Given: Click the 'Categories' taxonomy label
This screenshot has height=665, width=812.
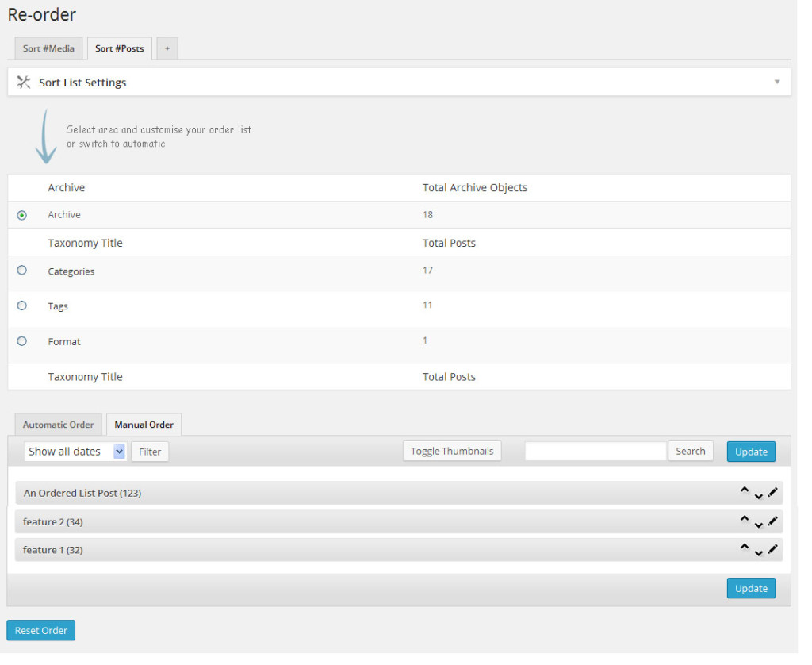Looking at the screenshot, I should 72,276.
